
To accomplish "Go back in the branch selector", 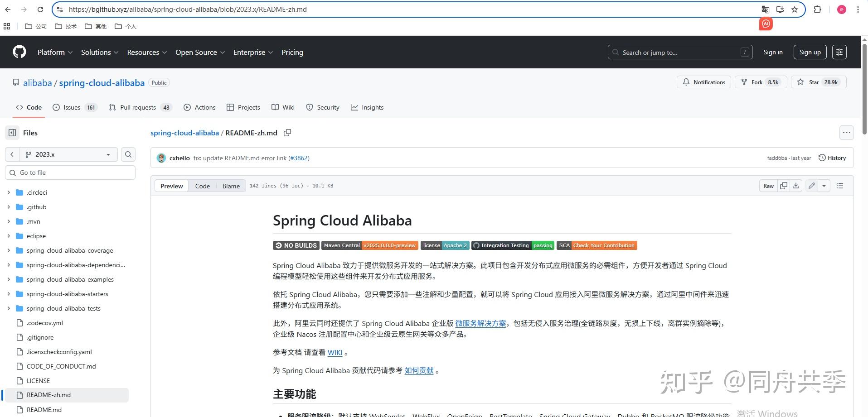I will pos(12,154).
